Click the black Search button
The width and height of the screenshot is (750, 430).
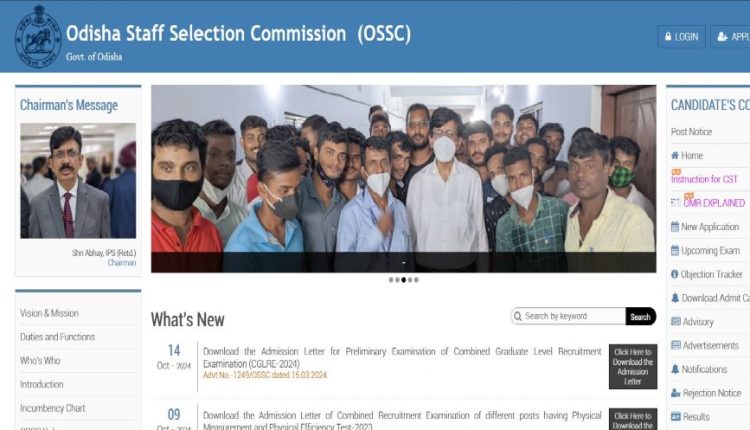click(x=640, y=317)
